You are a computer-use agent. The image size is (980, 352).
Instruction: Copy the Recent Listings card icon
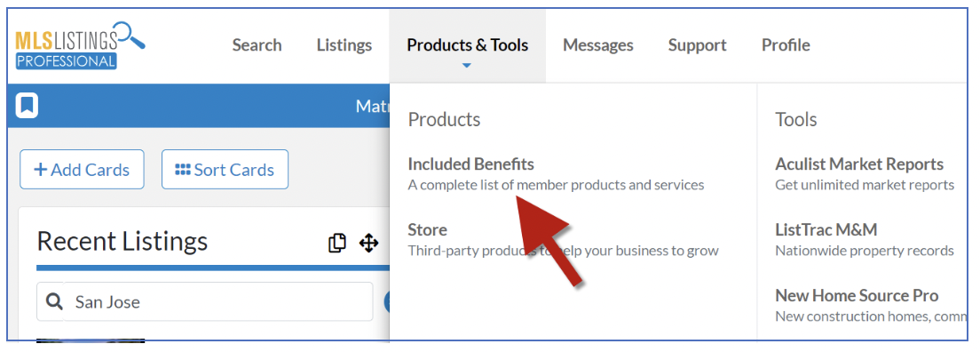tap(337, 243)
